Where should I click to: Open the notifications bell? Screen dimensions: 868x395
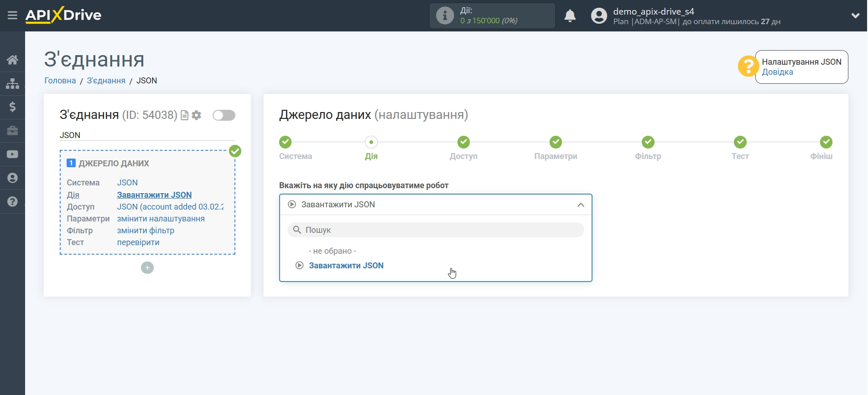point(570,16)
